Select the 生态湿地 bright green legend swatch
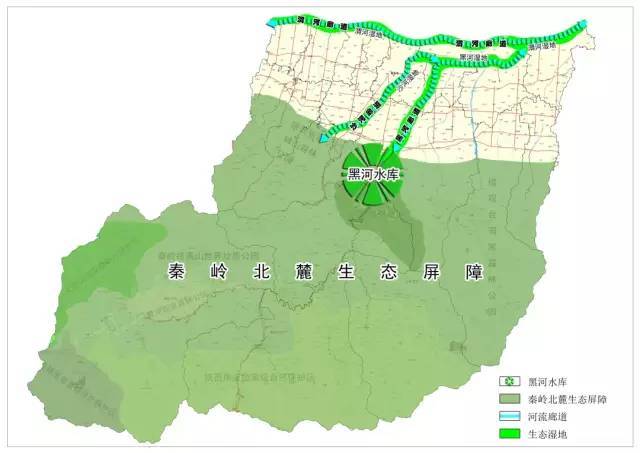 point(509,433)
